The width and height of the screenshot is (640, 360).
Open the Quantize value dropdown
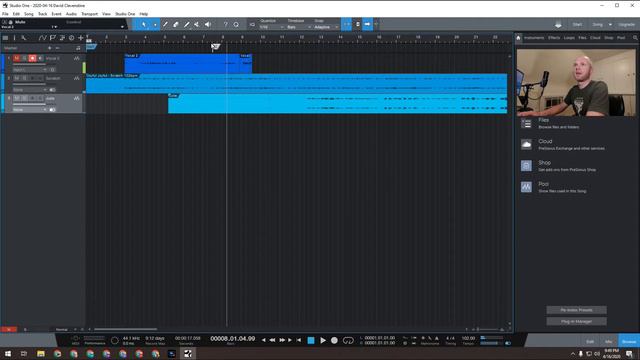click(x=271, y=27)
